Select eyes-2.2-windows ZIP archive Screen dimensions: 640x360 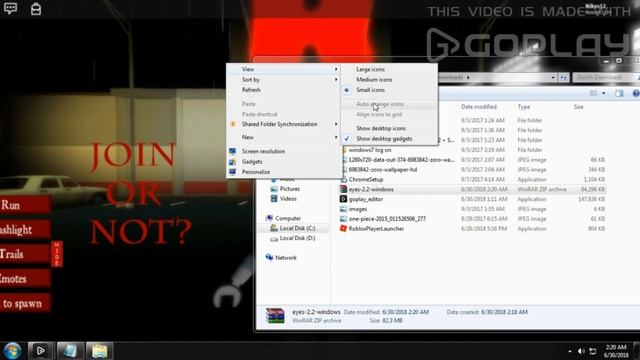point(472,189)
